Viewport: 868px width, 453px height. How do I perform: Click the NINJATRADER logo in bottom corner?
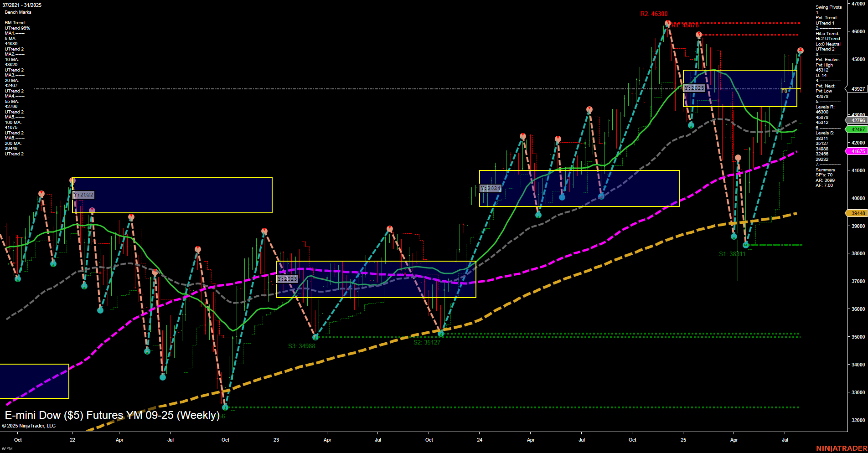(x=842, y=448)
